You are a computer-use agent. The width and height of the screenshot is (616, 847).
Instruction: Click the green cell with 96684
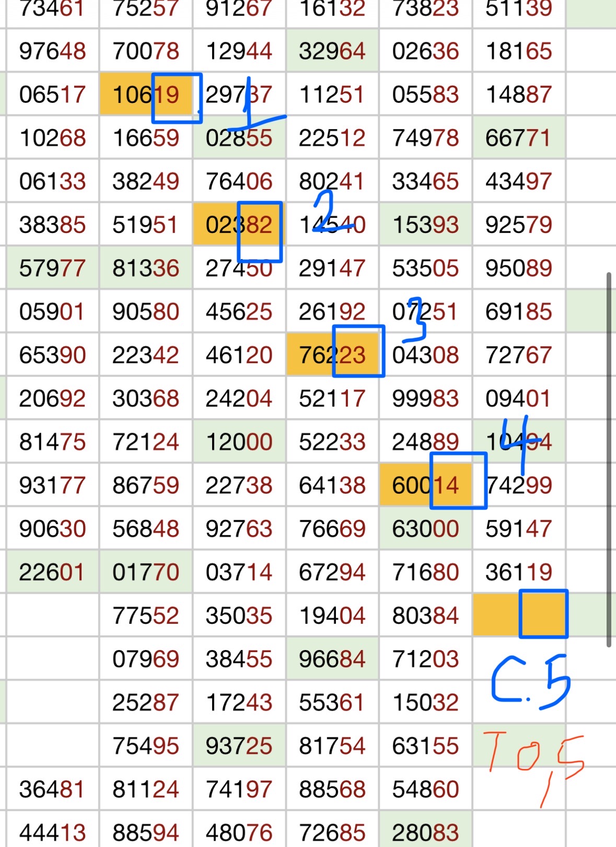(x=332, y=658)
